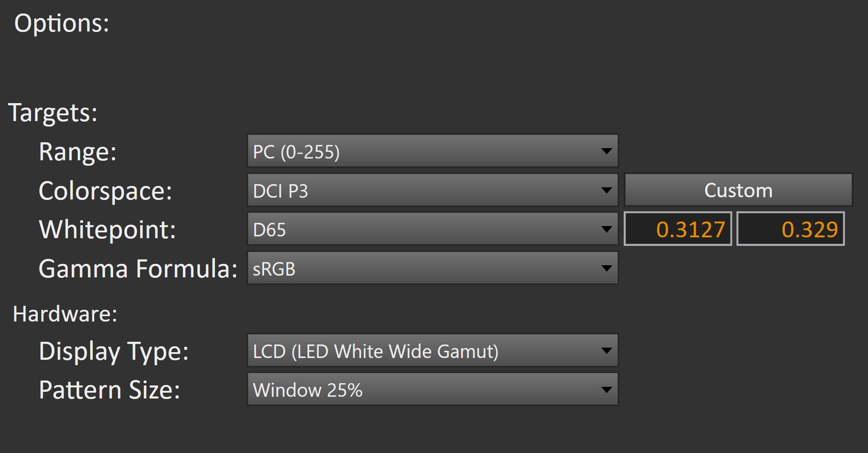Click the Colorspace dropdown arrow
868x453 pixels.
click(x=607, y=190)
